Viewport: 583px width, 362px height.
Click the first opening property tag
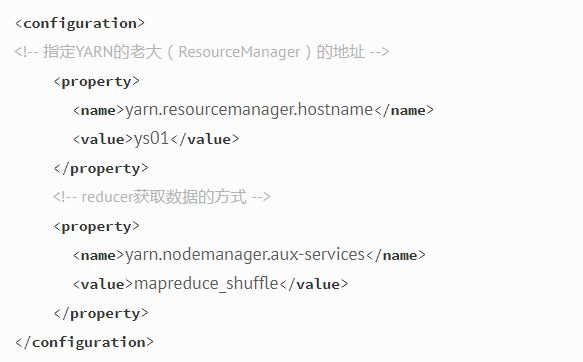97,82
